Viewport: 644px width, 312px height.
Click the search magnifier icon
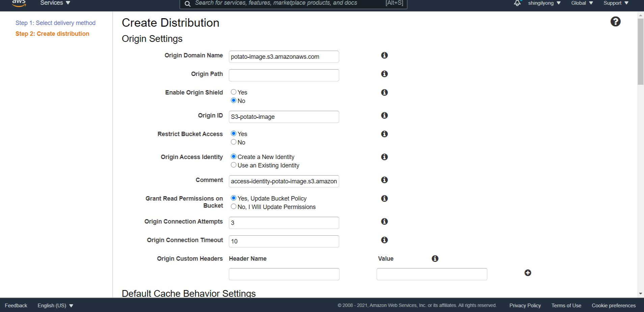pos(188,4)
